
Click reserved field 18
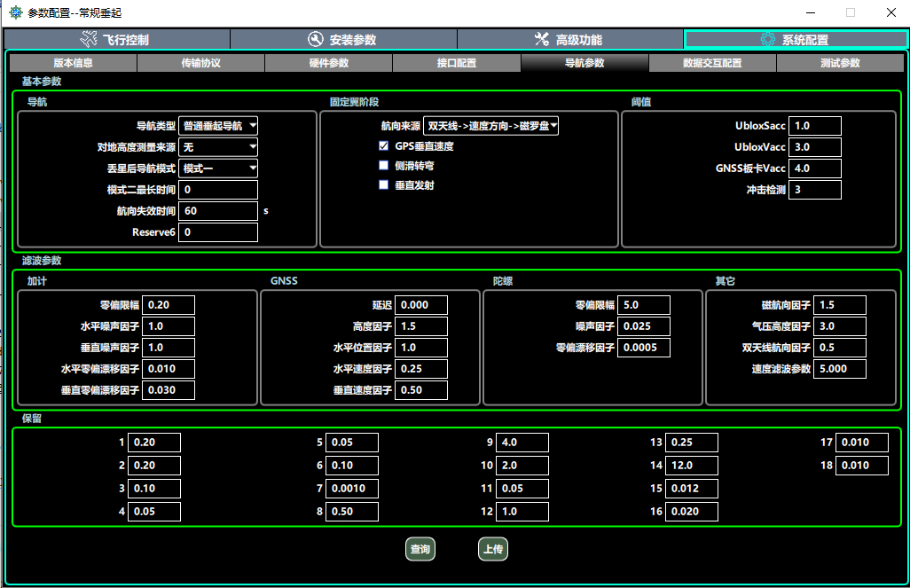[862, 465]
